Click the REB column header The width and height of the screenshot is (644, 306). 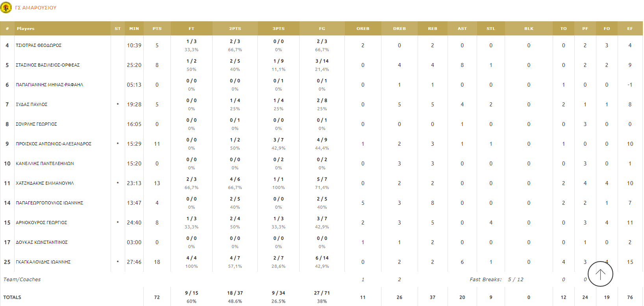pyautogui.click(x=432, y=28)
